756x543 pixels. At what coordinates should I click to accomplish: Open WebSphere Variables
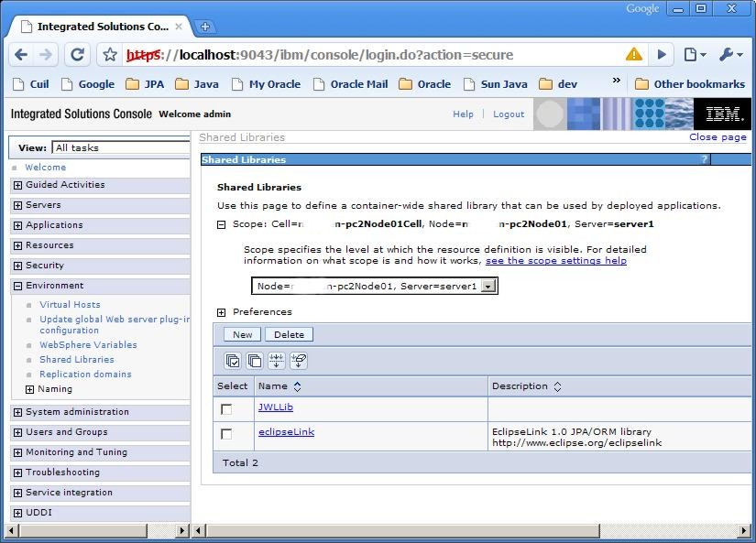(88, 345)
